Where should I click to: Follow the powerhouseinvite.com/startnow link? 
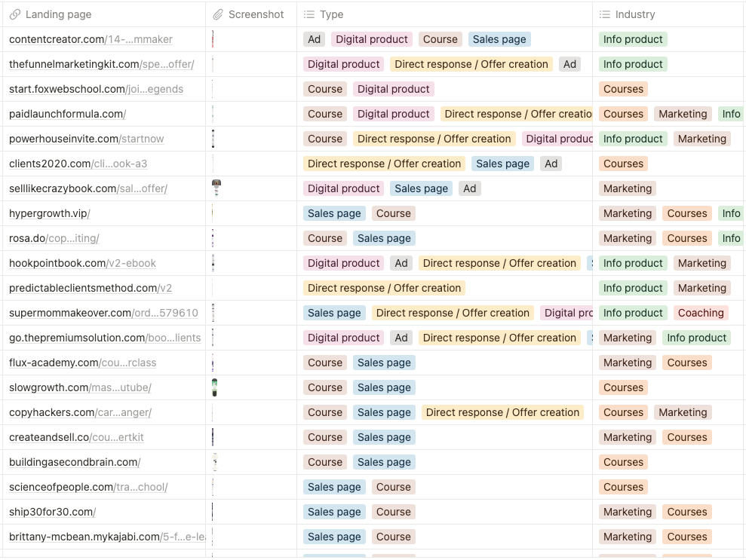click(x=87, y=139)
